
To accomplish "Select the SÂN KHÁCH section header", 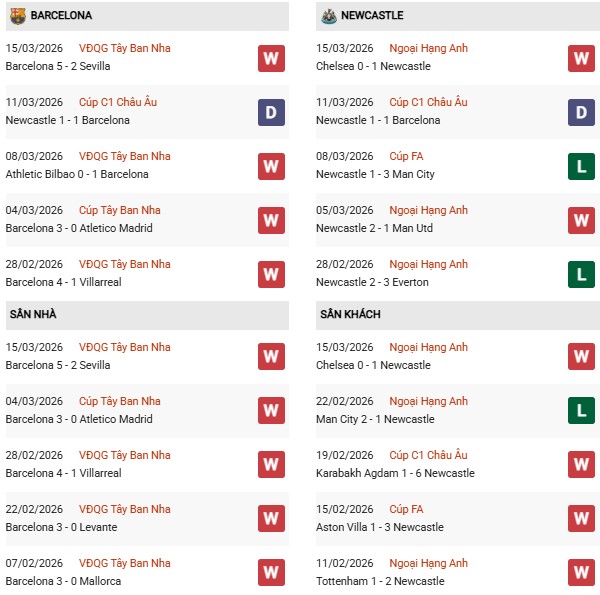I will click(x=350, y=315).
